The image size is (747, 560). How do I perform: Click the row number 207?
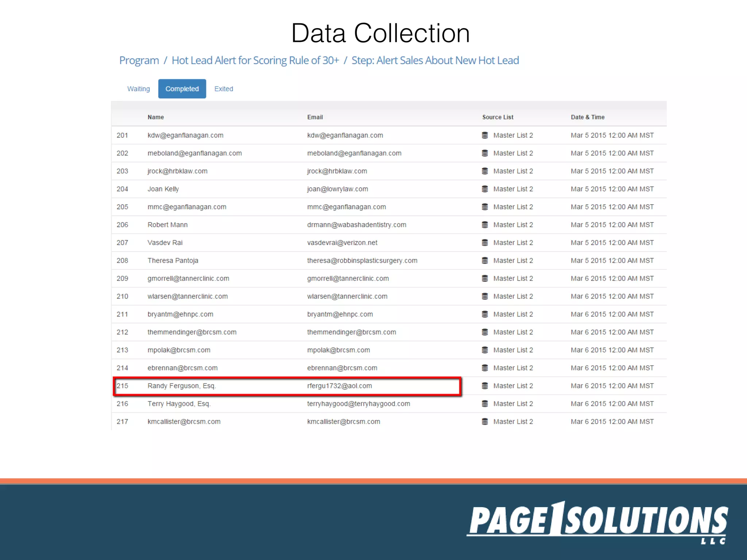(122, 242)
